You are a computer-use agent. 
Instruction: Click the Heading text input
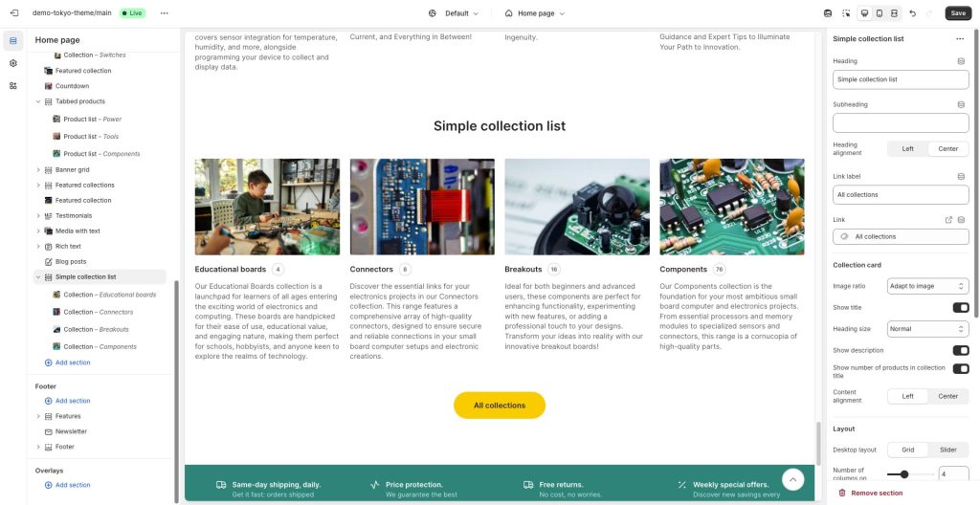(901, 79)
